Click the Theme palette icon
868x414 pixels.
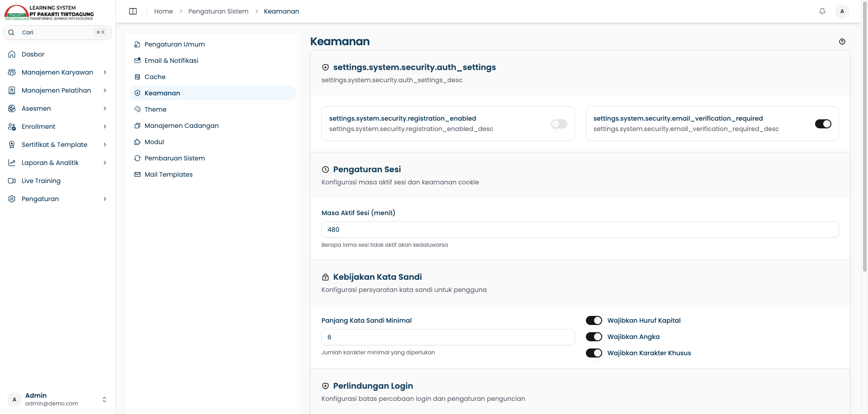point(137,109)
